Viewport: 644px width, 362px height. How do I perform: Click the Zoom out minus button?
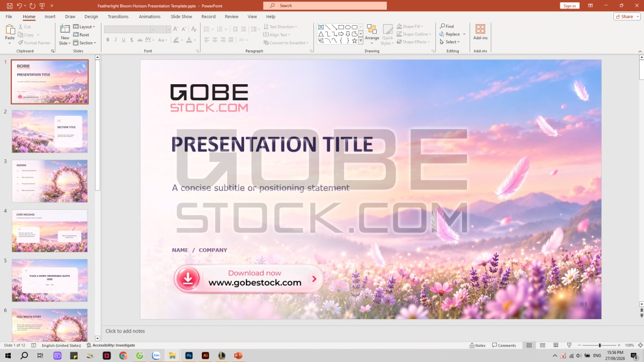pyautogui.click(x=579, y=345)
